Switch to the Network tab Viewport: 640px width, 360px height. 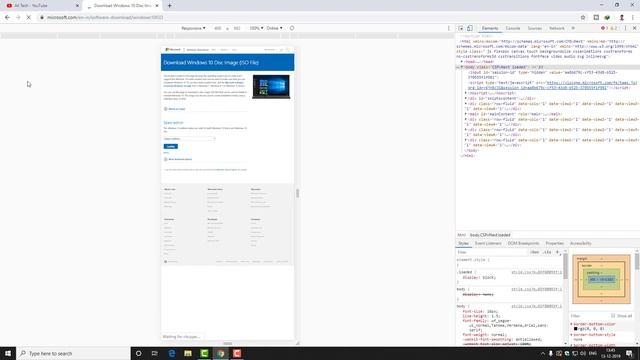pyautogui.click(x=556, y=28)
